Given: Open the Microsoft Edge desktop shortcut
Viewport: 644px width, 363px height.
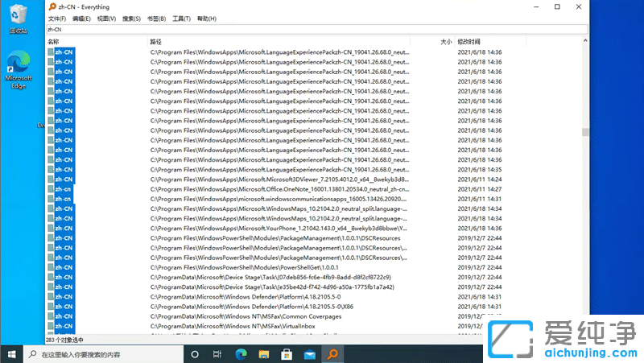Looking at the screenshot, I should pyautogui.click(x=18, y=70).
